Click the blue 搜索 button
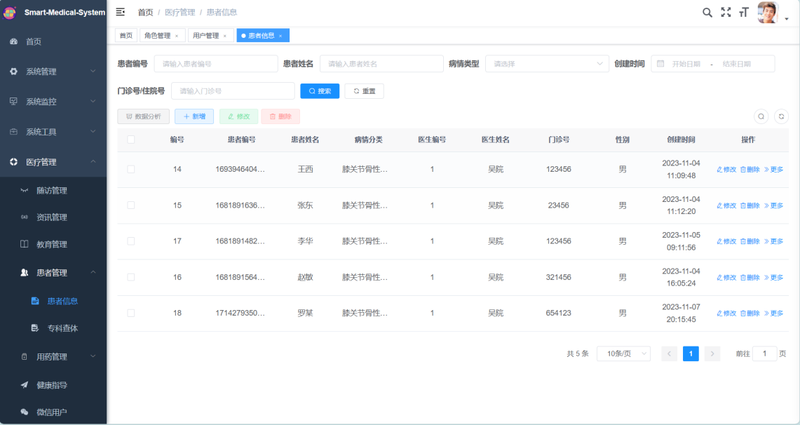The width and height of the screenshot is (800, 425). point(320,91)
